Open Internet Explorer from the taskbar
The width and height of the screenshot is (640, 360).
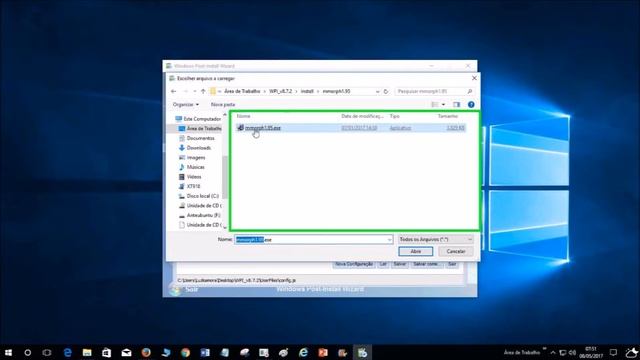[x=303, y=352]
